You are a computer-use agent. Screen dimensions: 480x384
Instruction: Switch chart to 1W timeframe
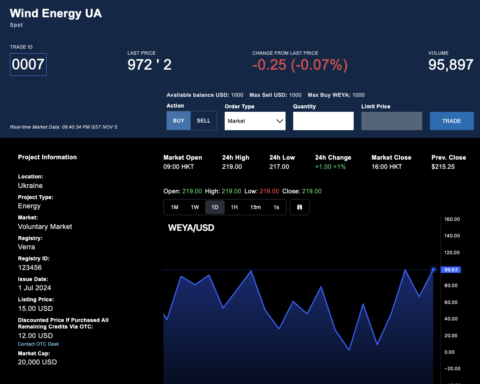point(195,207)
